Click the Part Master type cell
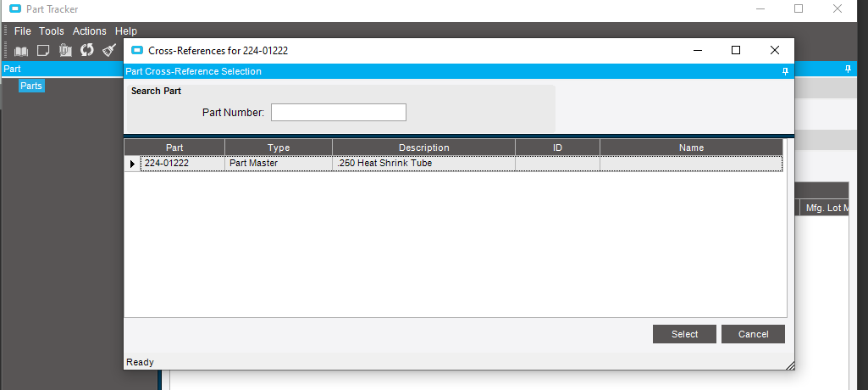The width and height of the screenshot is (868, 390). (x=279, y=164)
